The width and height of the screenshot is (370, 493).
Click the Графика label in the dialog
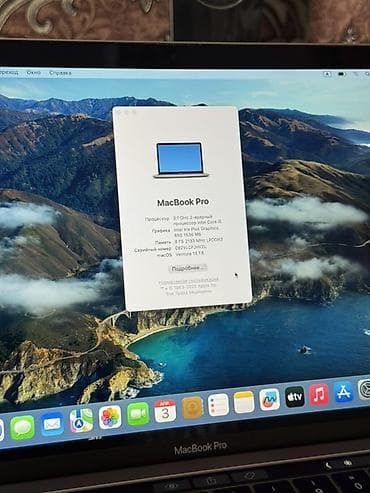click(x=161, y=231)
